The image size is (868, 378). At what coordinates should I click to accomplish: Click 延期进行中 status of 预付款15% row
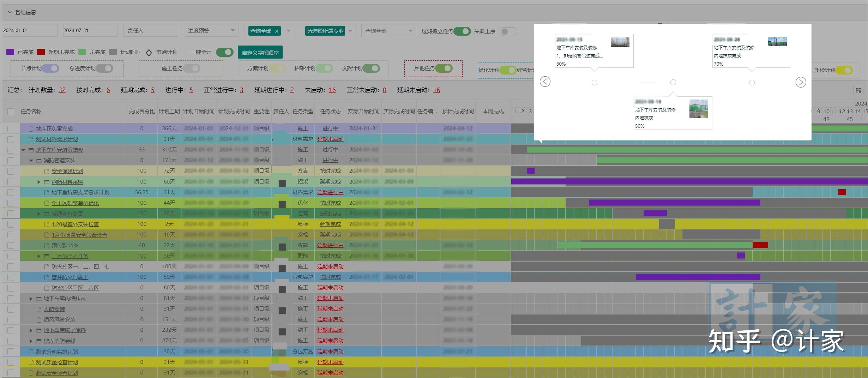click(330, 245)
